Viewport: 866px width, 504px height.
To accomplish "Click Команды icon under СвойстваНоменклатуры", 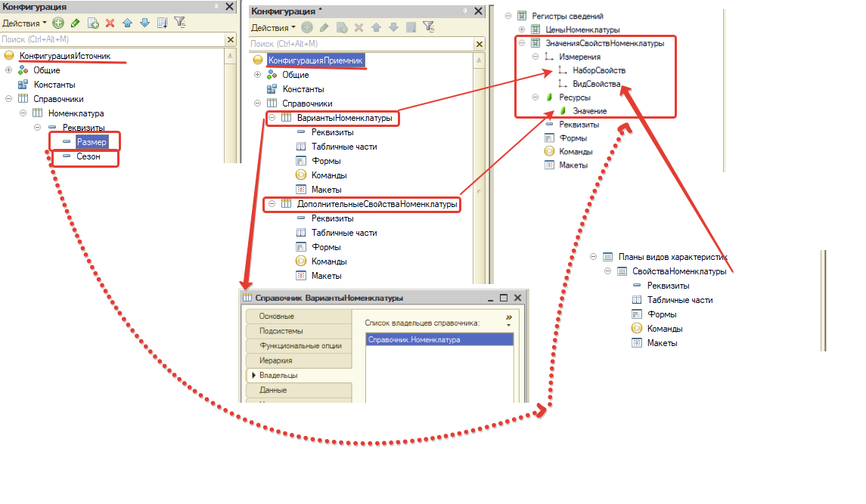I will [x=637, y=329].
